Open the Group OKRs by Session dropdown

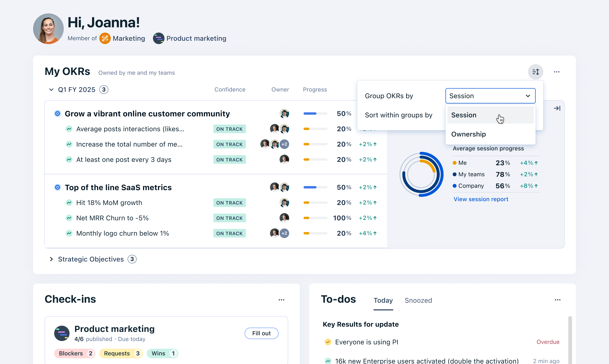[490, 96]
